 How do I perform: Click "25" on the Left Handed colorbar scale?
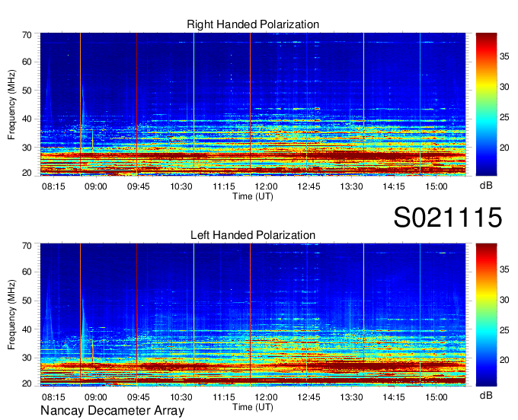coord(504,330)
